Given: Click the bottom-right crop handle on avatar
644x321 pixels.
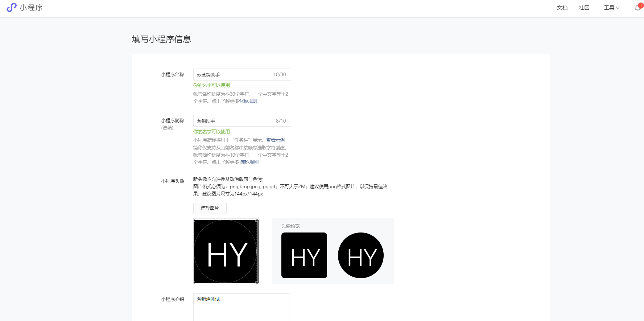Looking at the screenshot, I should (257, 283).
